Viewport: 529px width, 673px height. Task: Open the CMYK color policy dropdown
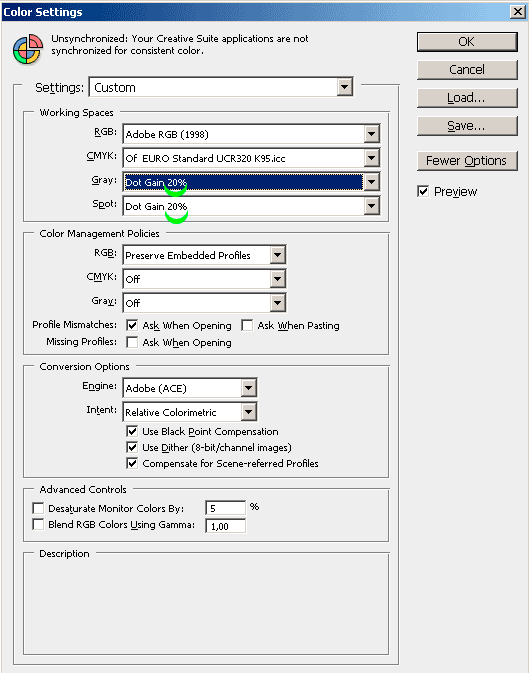[x=204, y=279]
